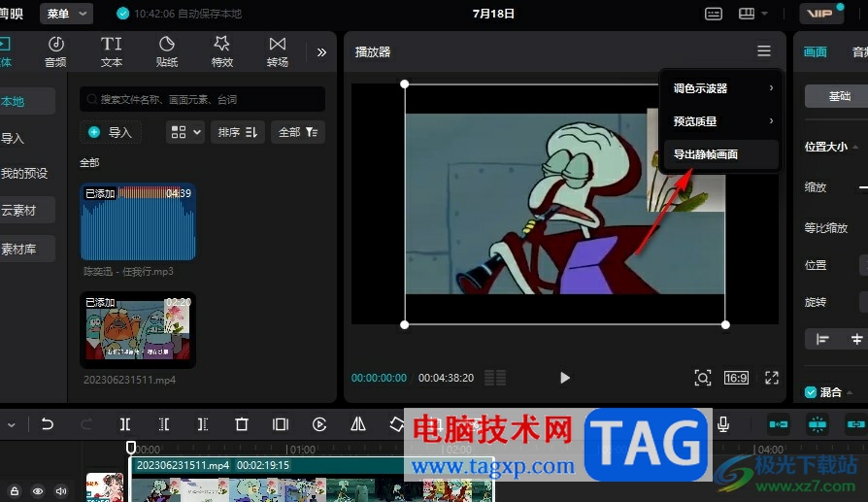868x502 pixels.
Task: Select the 陈奕迅 - 任我行.mp3 audio thumbnail
Action: click(x=138, y=221)
